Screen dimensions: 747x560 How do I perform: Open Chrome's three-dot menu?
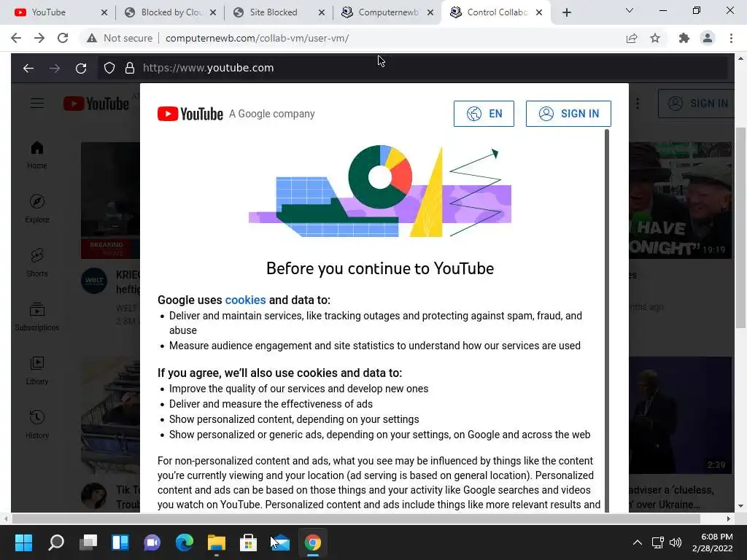(x=731, y=38)
